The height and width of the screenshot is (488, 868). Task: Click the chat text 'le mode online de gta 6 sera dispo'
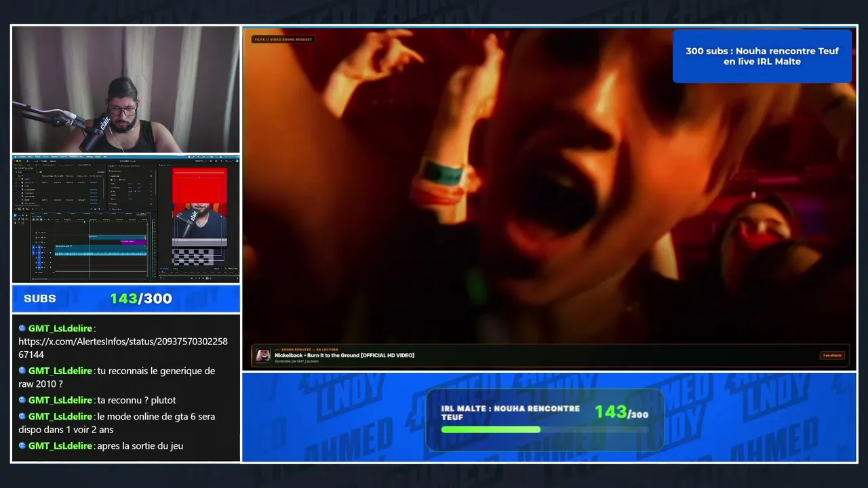click(x=117, y=422)
